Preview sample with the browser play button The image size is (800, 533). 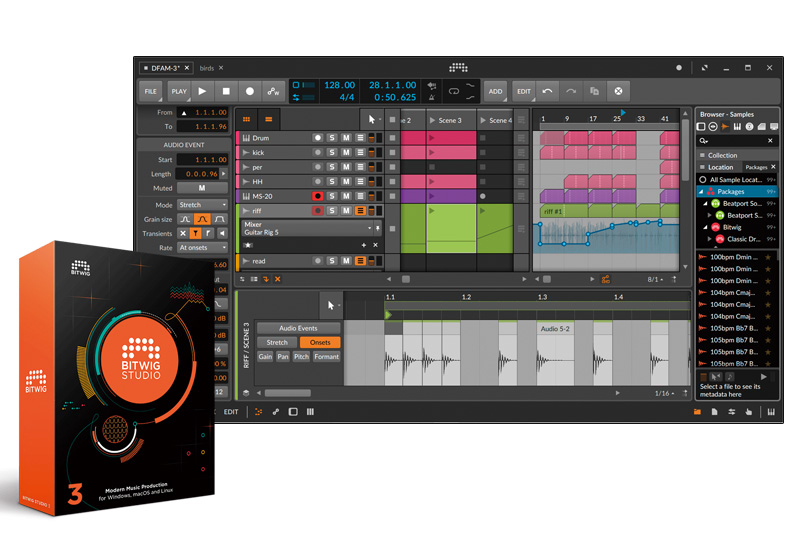(763, 377)
